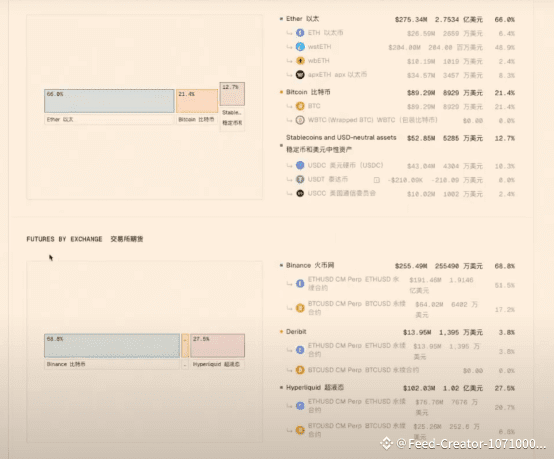Click the blue USDC coin icon
This screenshot has height=460, width=554.
click(x=300, y=165)
